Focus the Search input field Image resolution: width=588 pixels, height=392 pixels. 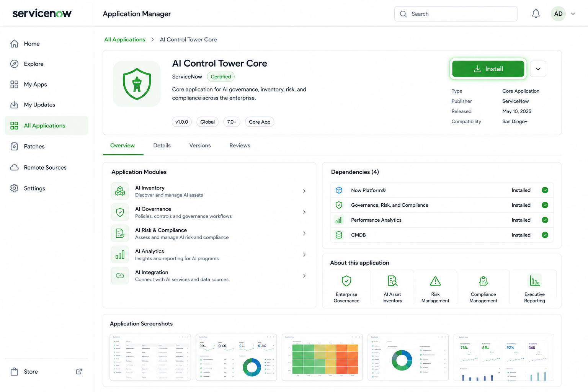pos(456,14)
